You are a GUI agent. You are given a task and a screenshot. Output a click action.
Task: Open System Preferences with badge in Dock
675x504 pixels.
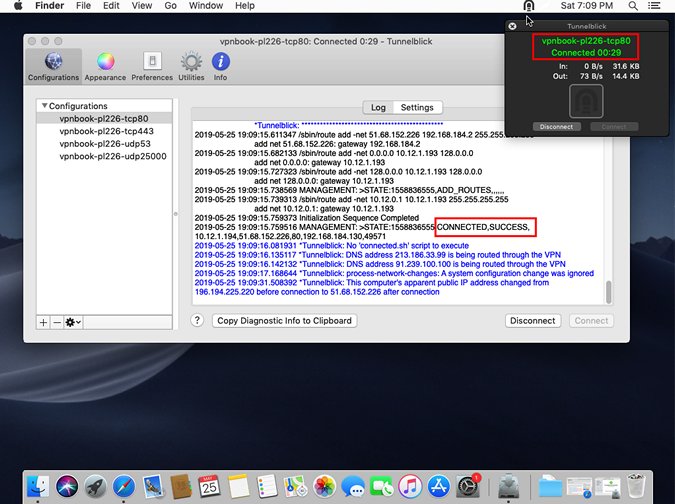click(468, 487)
